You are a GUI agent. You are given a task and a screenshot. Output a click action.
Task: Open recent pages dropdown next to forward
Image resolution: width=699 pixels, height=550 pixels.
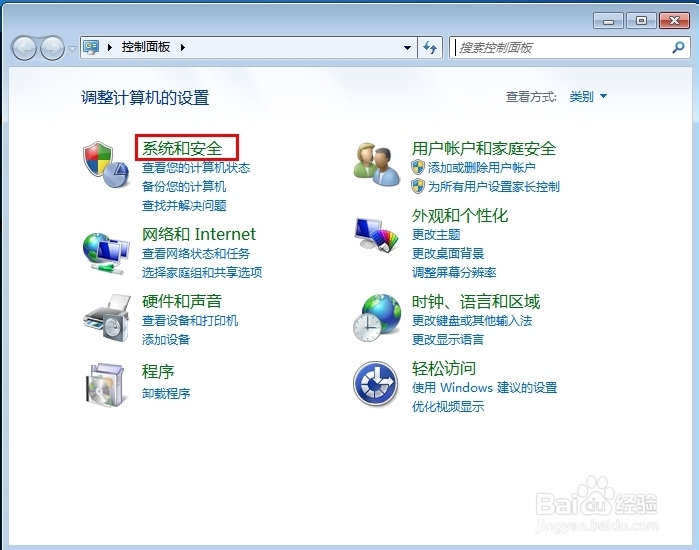[72, 48]
